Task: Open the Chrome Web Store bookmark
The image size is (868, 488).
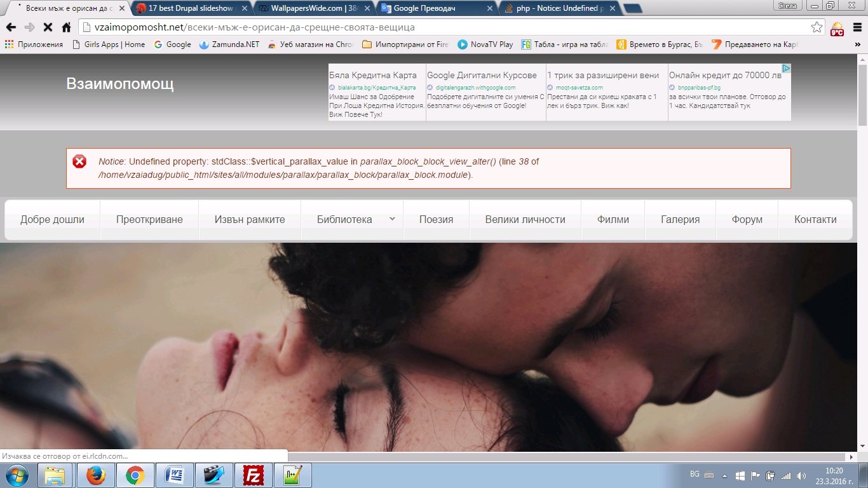Action: click(x=311, y=44)
